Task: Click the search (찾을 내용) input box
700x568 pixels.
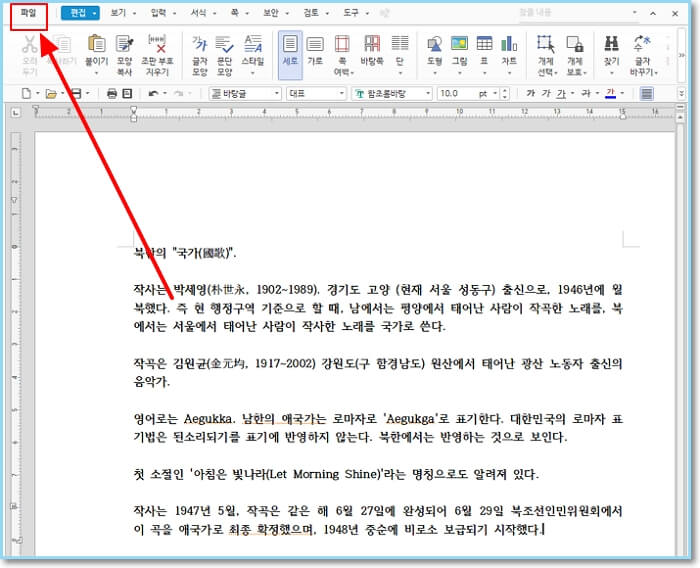Action: click(x=579, y=13)
